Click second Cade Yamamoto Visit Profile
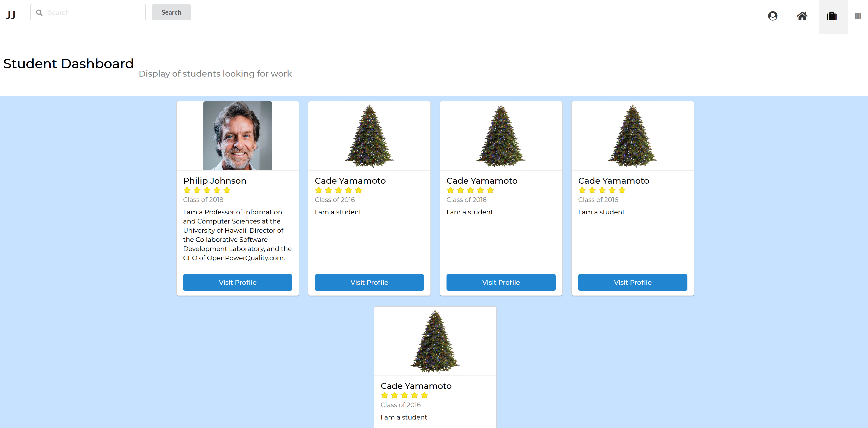 click(x=500, y=282)
